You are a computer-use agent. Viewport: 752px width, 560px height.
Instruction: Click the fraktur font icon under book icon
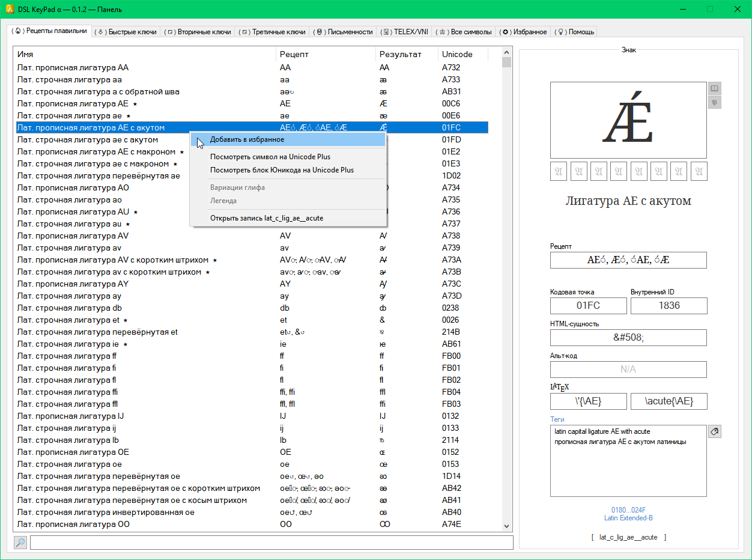pyautogui.click(x=714, y=102)
